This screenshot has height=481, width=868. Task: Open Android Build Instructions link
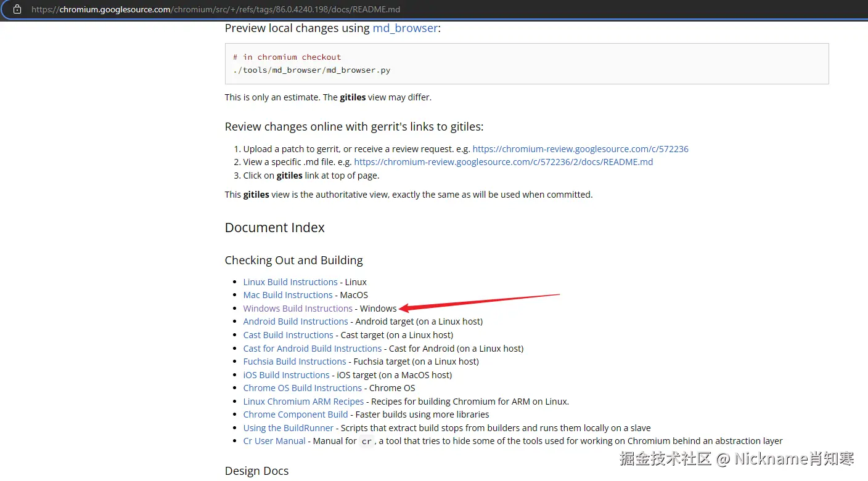pyautogui.click(x=296, y=321)
